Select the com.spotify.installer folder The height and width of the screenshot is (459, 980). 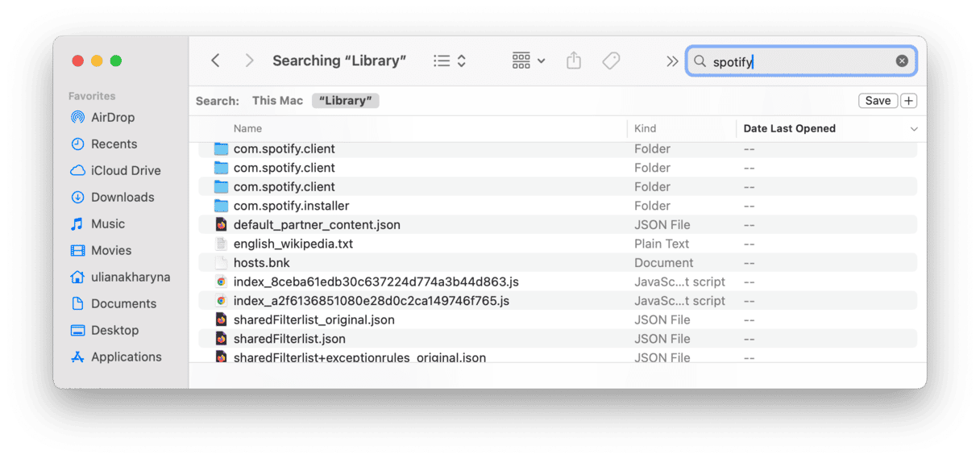point(291,206)
